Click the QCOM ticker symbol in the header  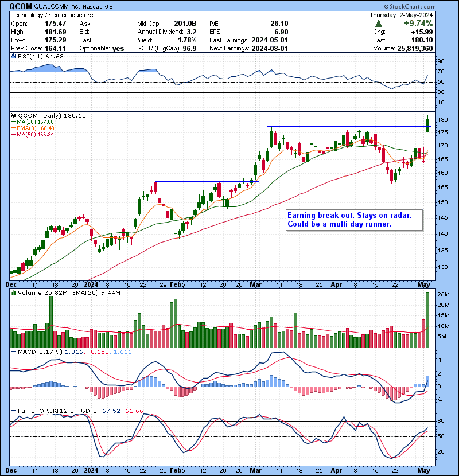pyautogui.click(x=21, y=6)
